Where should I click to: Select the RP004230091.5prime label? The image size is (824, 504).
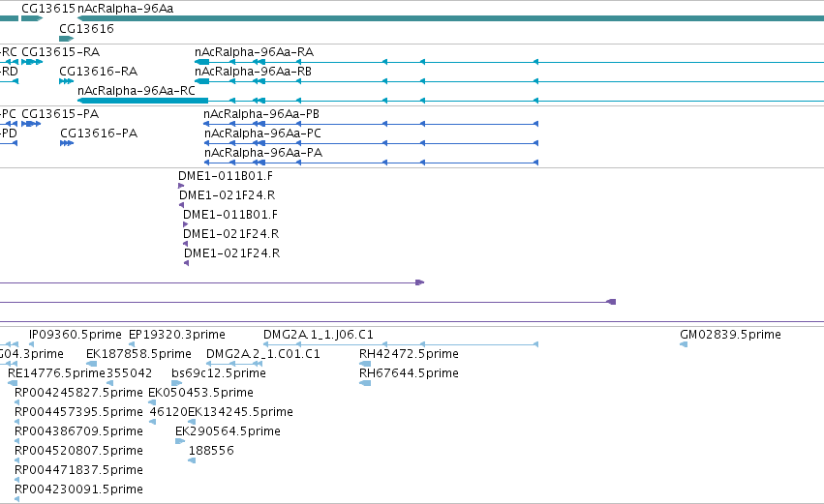(78, 489)
